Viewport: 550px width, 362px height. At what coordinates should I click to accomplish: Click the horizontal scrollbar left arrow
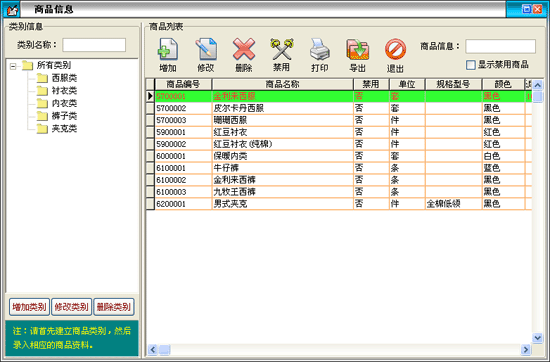153,349
